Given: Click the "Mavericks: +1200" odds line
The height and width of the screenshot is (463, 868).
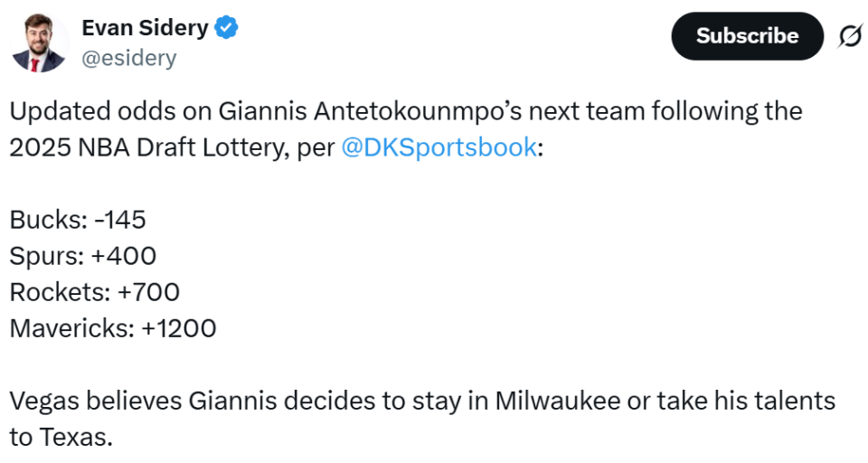Looking at the screenshot, I should point(113,328).
